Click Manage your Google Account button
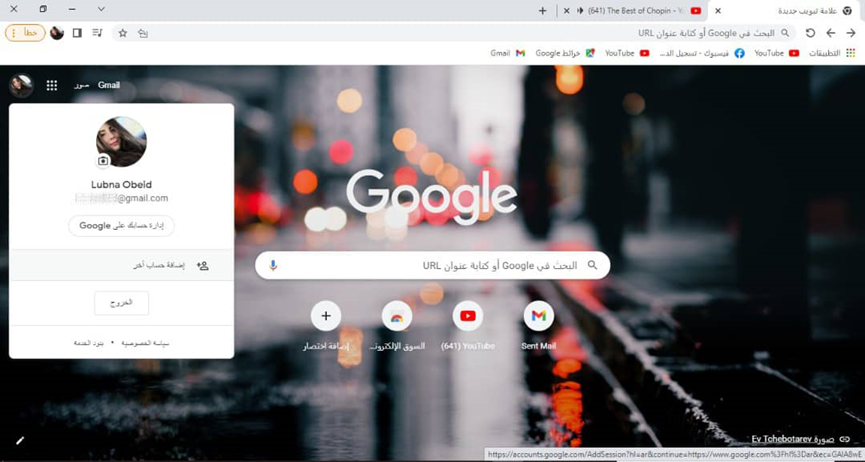Screen dimensions: 865x462 pos(121,226)
